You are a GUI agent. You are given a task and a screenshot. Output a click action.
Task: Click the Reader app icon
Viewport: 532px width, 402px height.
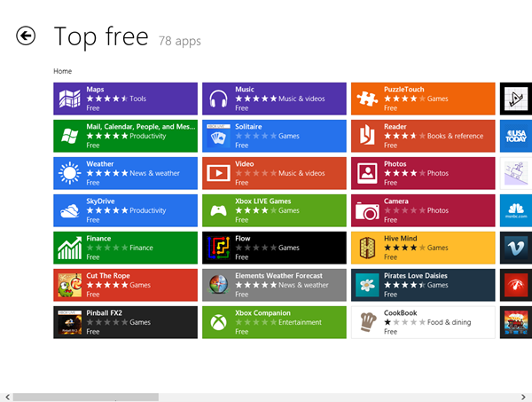(367, 135)
